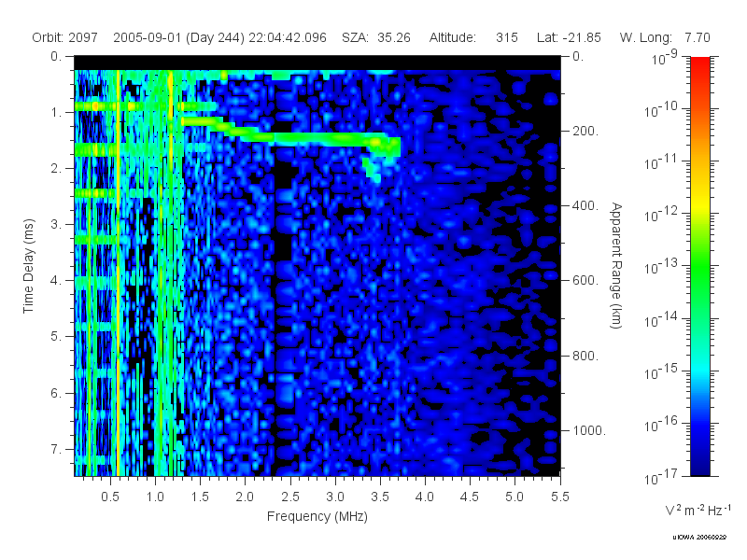Viewport: 747px width, 560px height.
Task: Click the 10^-12 colorbar label
Action: click(x=660, y=215)
